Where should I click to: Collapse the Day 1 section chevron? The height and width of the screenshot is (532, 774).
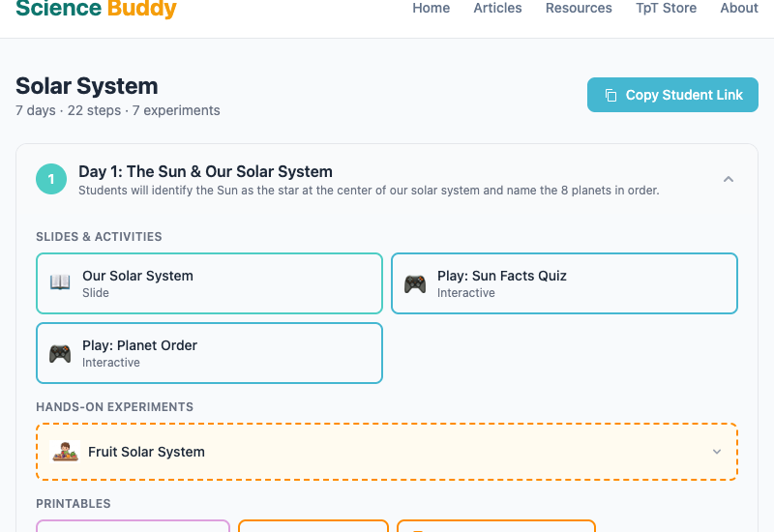click(x=729, y=179)
